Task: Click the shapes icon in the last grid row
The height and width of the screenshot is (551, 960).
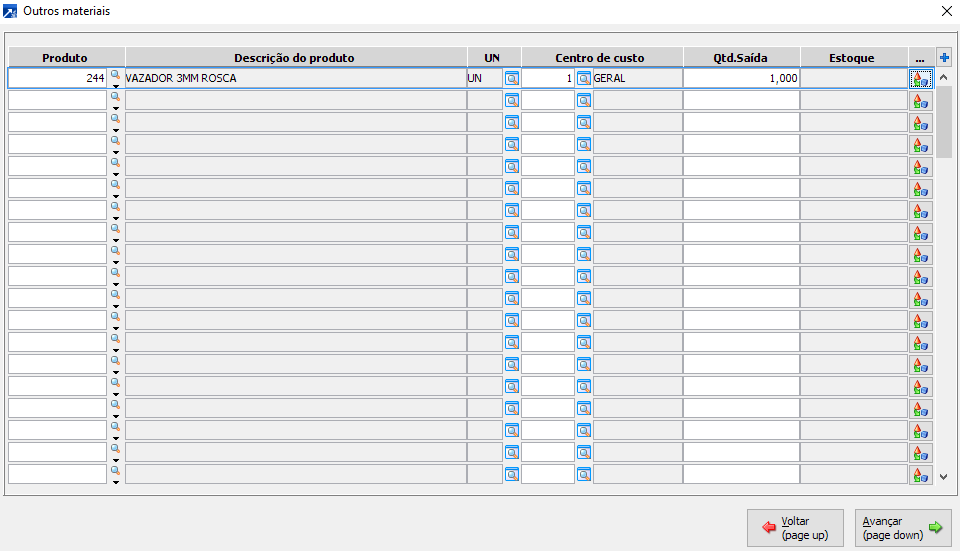Action: pos(921,474)
